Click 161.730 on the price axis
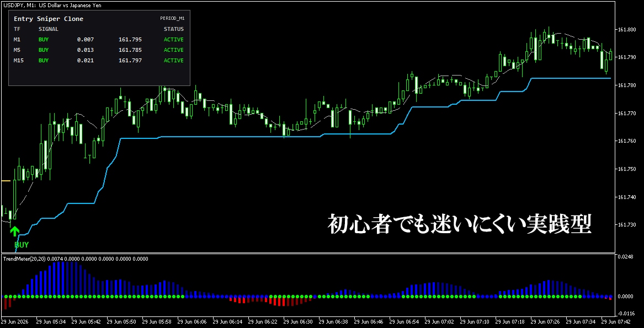This screenshot has height=328, width=644. (627, 225)
